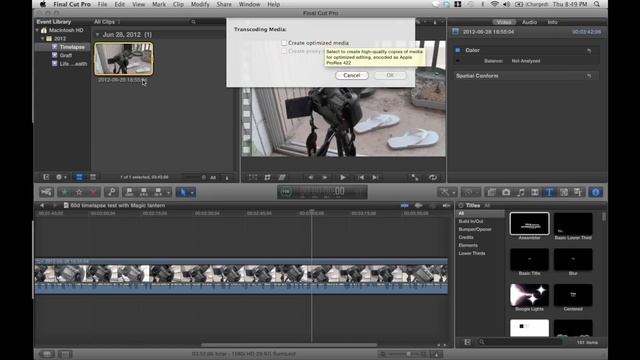Image resolution: width=640 pixels, height=360 pixels.
Task: Show the Generators browser
Action: (564, 192)
